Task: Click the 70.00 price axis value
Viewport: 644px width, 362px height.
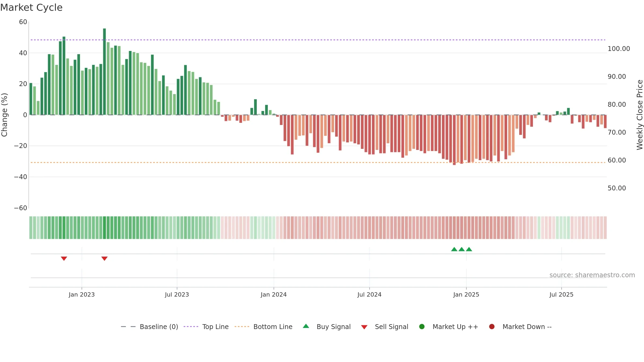Action: 617,132
